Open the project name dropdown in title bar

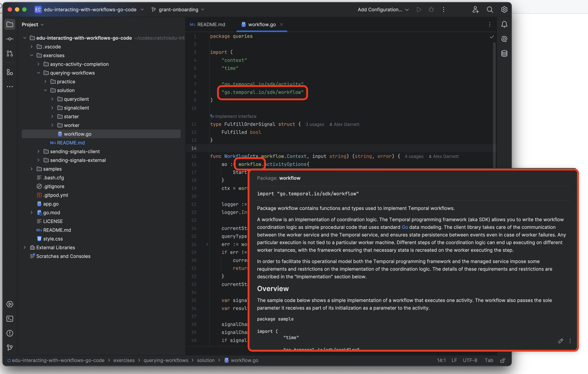[x=89, y=9]
